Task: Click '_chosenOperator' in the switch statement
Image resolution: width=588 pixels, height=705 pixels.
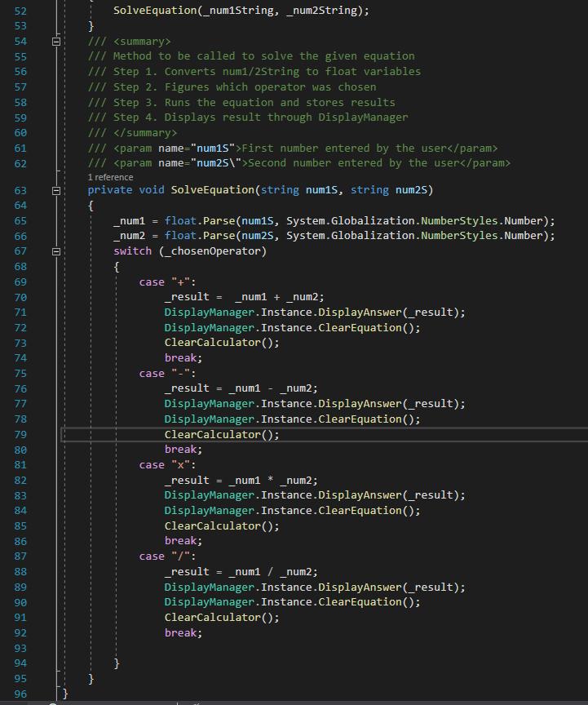Action: [x=213, y=251]
